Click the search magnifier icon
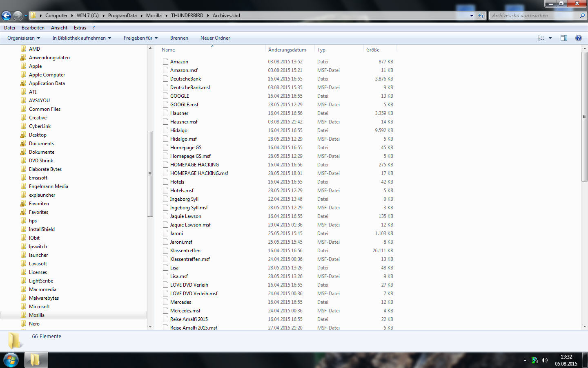 tap(582, 16)
